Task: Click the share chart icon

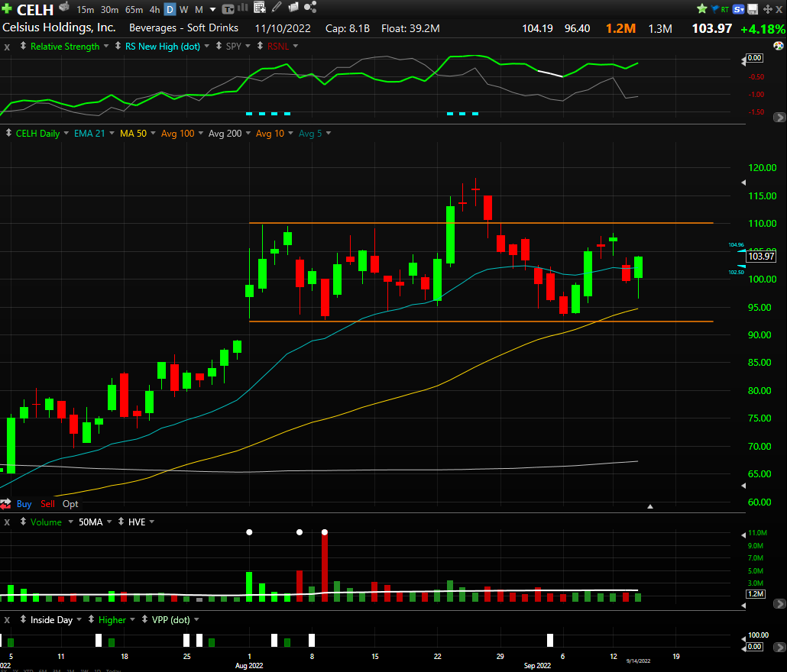Action: 310,7
